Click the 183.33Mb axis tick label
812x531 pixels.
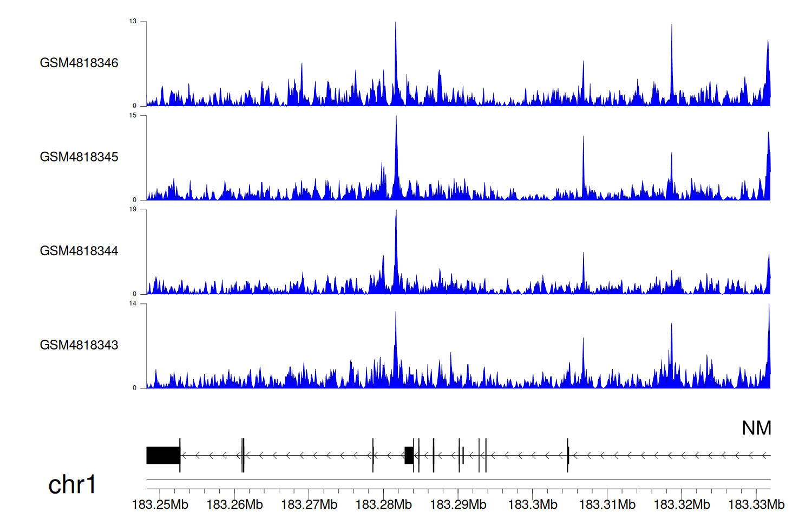[x=756, y=504]
